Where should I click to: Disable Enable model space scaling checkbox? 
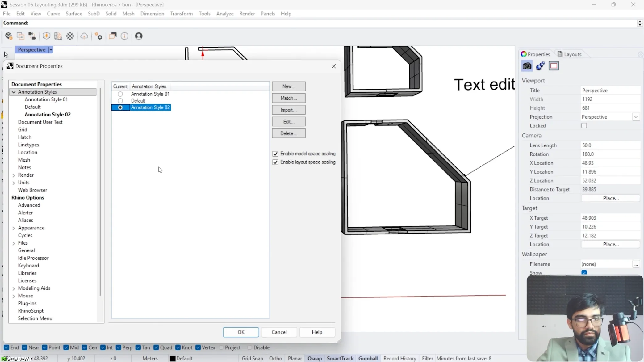click(275, 154)
